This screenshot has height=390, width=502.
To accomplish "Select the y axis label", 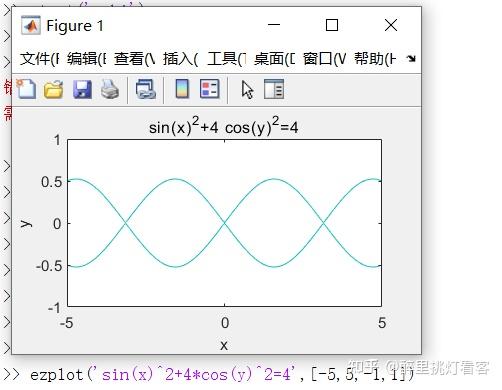I will [x=26, y=223].
